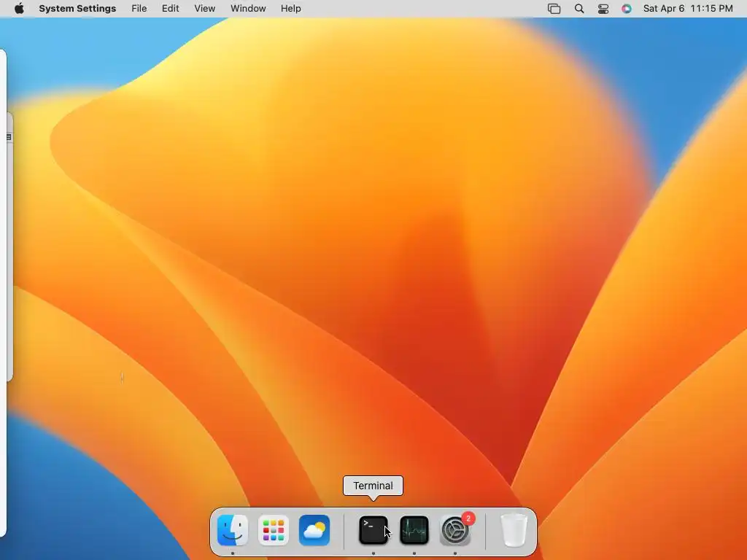The image size is (747, 560).
Task: Open the System Settings app menu
Action: pyautogui.click(x=77, y=9)
